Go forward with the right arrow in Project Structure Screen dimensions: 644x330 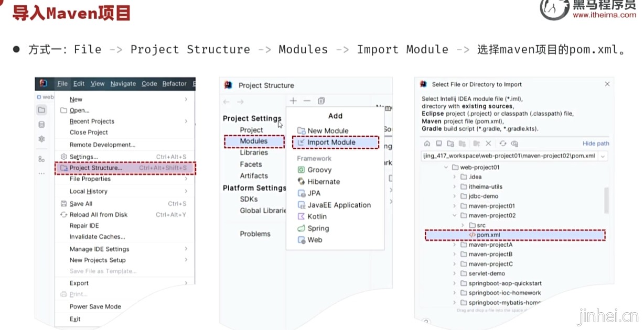(240, 102)
